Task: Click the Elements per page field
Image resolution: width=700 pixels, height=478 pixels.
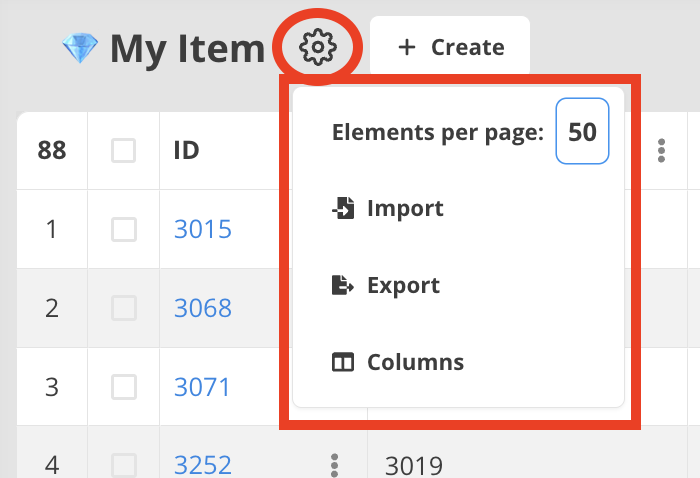Action: coord(582,132)
